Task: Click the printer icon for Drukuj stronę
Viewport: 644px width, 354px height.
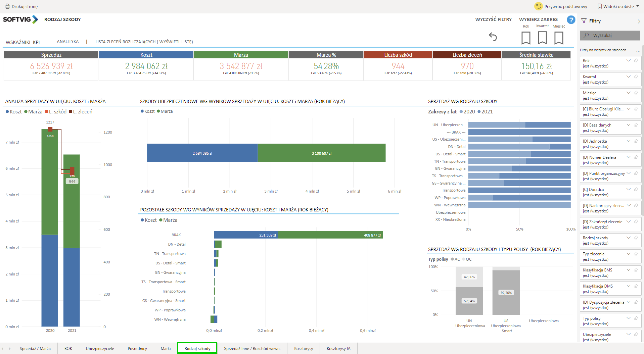Action: point(7,6)
